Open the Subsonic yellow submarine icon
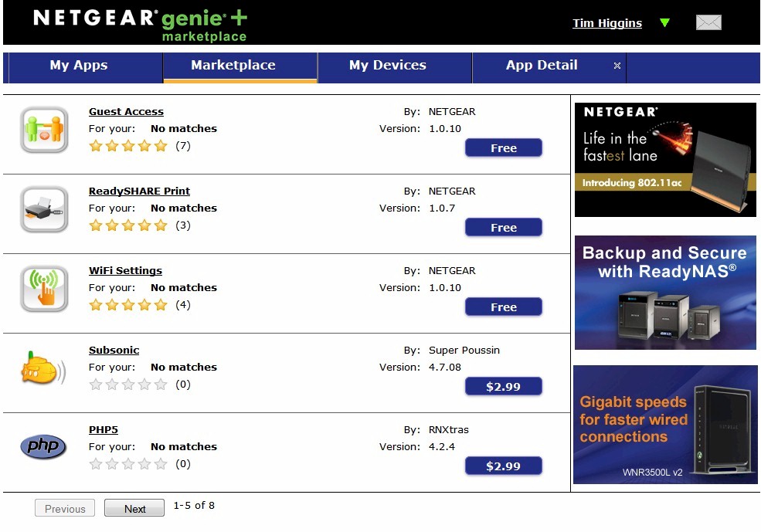Viewport: 761px width, 532px height. pos(43,368)
